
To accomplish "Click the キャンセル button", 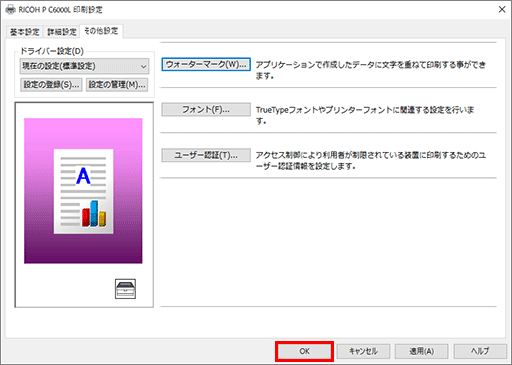I will 363,351.
